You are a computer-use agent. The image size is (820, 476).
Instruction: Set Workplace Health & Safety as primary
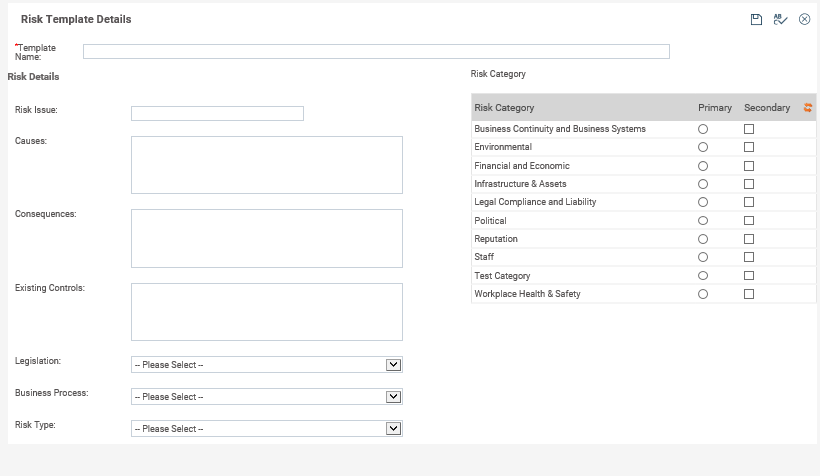(703, 294)
